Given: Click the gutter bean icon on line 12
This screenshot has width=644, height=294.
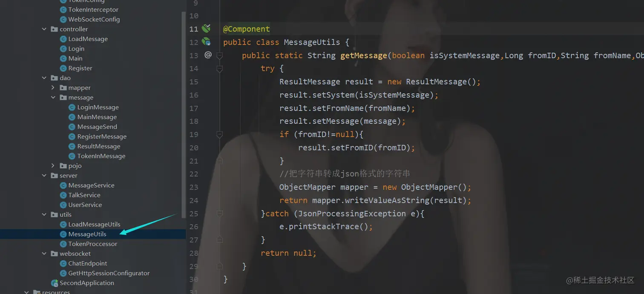Looking at the screenshot, I should coord(206,42).
